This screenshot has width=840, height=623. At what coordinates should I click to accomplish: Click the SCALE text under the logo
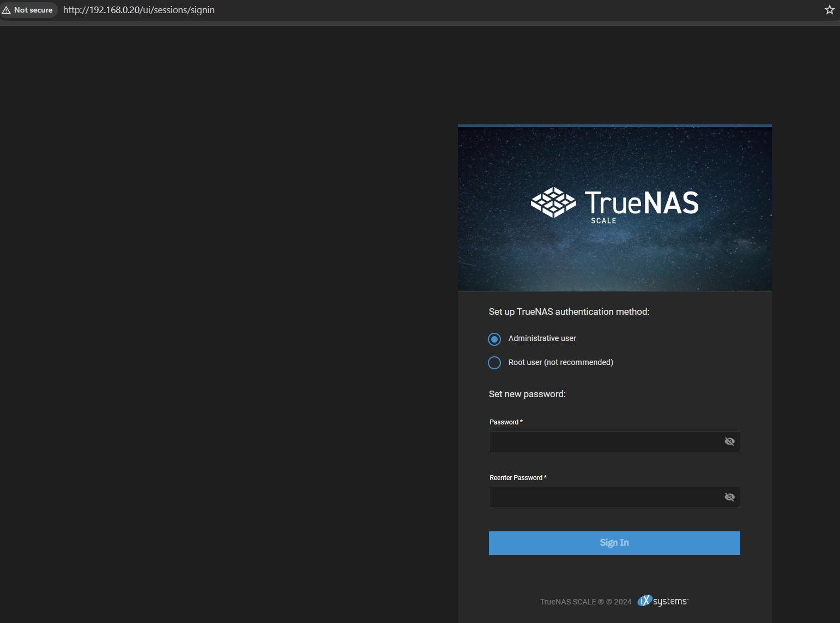pyautogui.click(x=603, y=221)
